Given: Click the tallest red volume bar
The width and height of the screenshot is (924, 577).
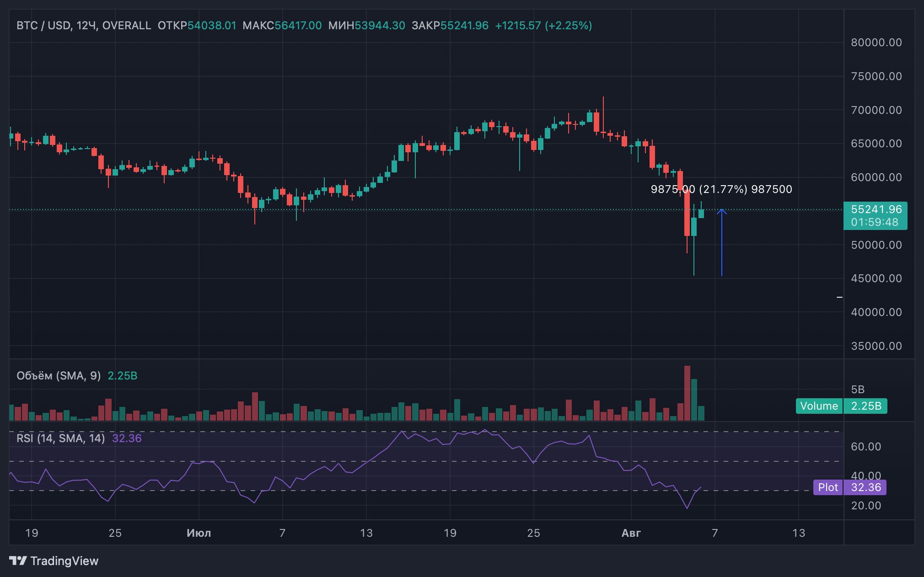Looking at the screenshot, I should pyautogui.click(x=687, y=393).
